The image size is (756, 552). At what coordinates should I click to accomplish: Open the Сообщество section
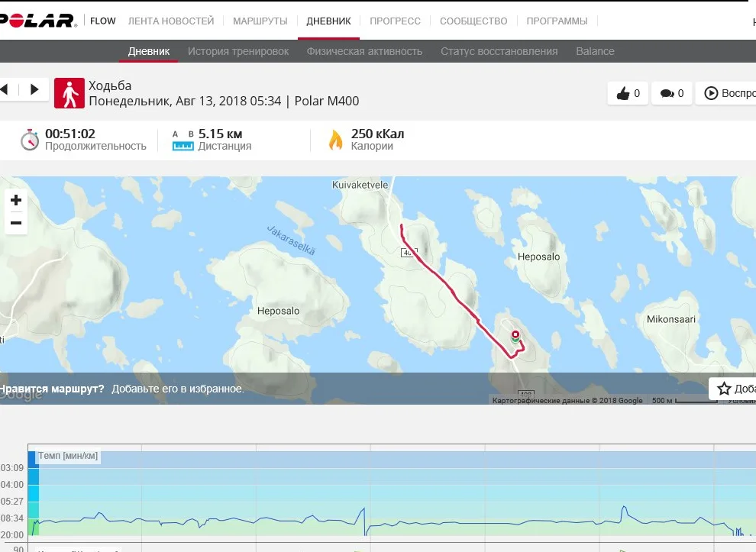[473, 21]
